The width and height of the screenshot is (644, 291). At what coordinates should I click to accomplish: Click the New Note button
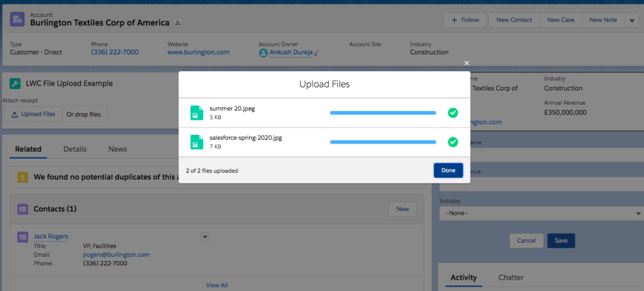[603, 20]
